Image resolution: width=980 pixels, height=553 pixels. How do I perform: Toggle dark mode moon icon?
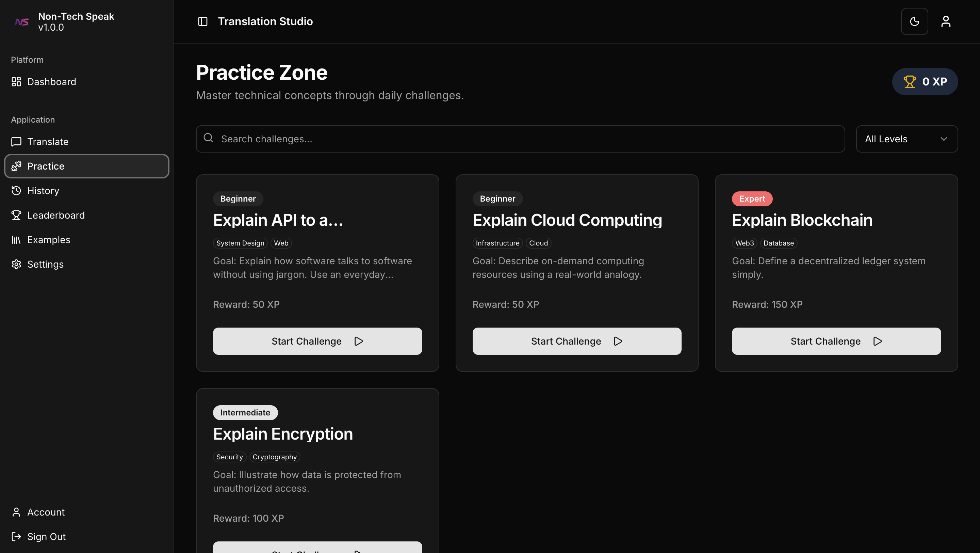(914, 21)
